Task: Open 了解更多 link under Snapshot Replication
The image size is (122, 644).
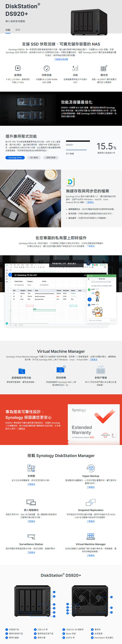Action: point(91,521)
